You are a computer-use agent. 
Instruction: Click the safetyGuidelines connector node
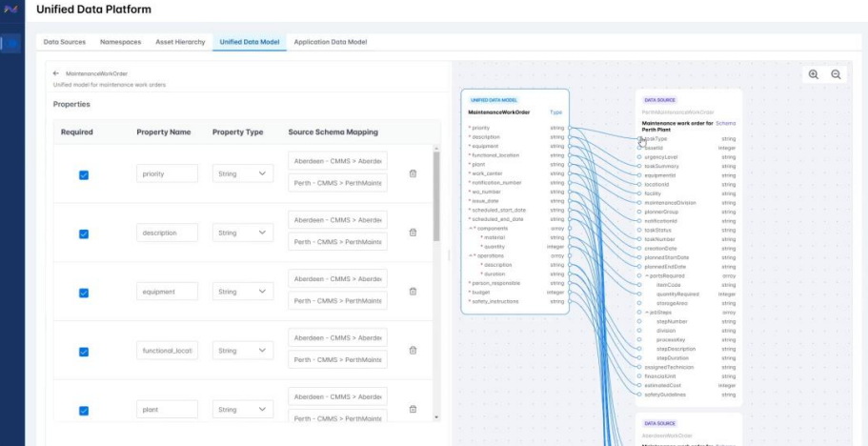639,395
